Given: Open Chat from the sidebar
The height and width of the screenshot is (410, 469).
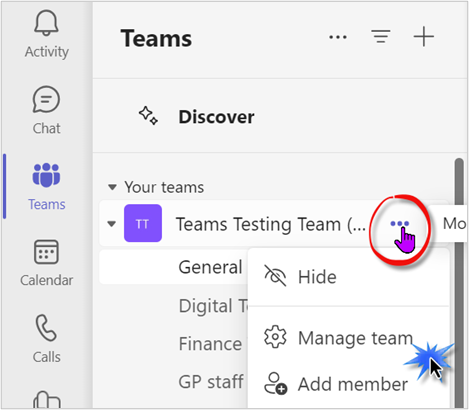Looking at the screenshot, I should [46, 99].
